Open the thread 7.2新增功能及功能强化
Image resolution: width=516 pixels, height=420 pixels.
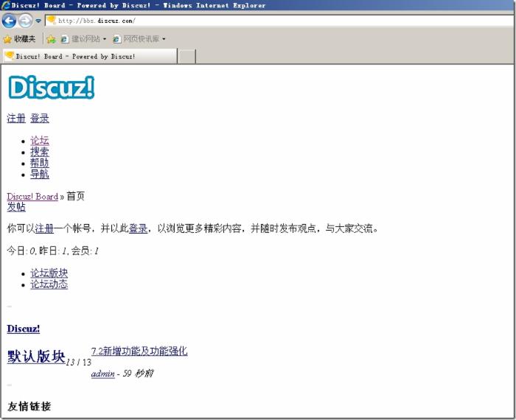pyautogui.click(x=139, y=351)
